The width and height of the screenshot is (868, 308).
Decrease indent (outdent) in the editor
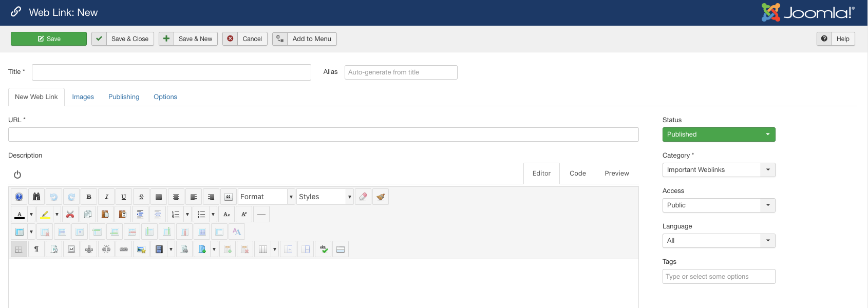(x=158, y=214)
